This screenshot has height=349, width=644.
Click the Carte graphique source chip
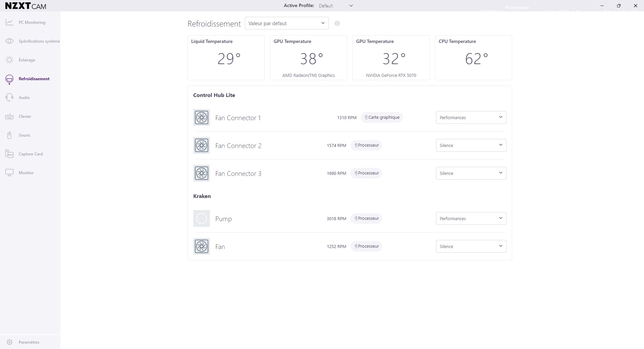click(382, 117)
